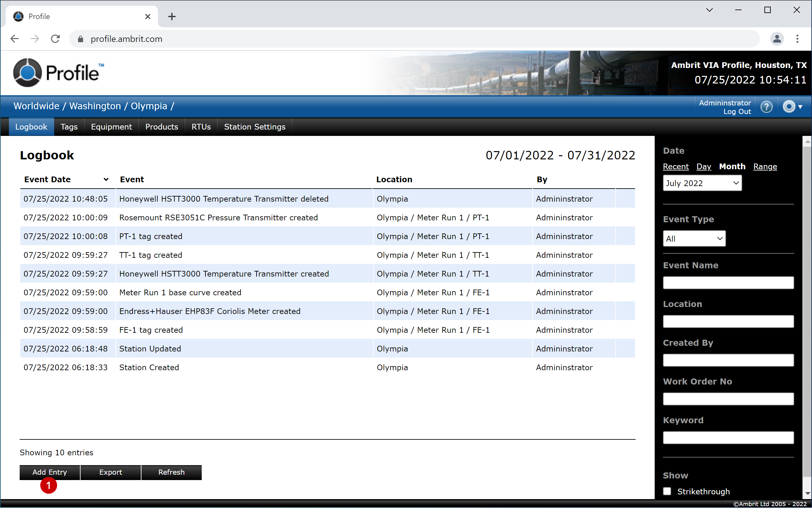Select the Station Updated entry

(327, 348)
